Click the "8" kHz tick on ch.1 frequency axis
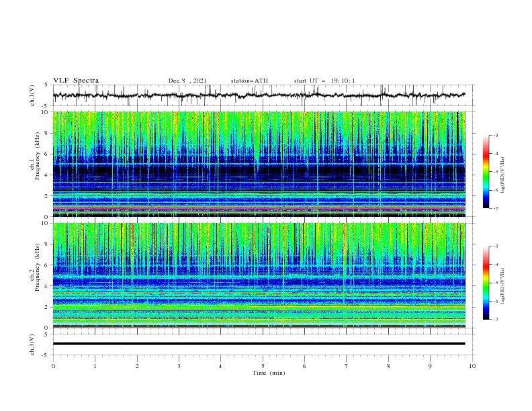The height and width of the screenshot is (411, 532). [x=47, y=133]
